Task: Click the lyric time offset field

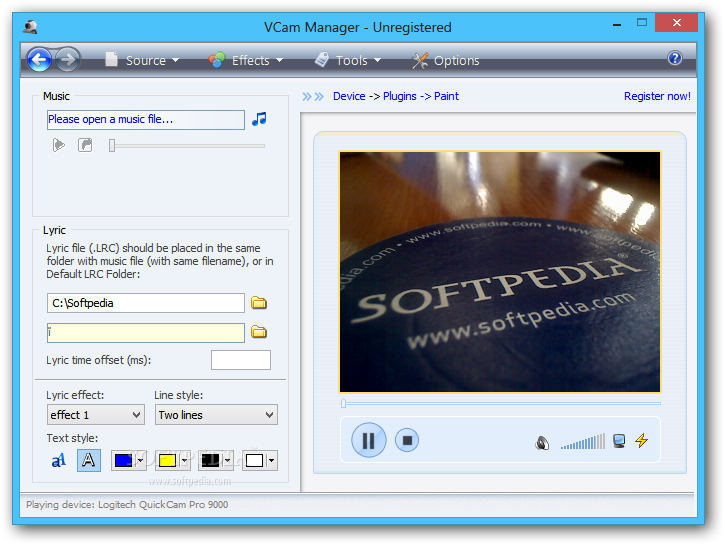Action: (241, 360)
